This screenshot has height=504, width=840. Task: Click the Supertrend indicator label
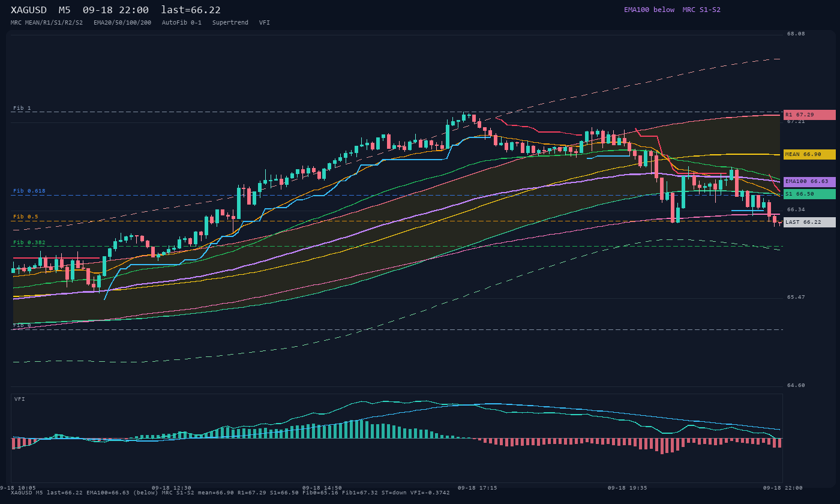point(230,22)
